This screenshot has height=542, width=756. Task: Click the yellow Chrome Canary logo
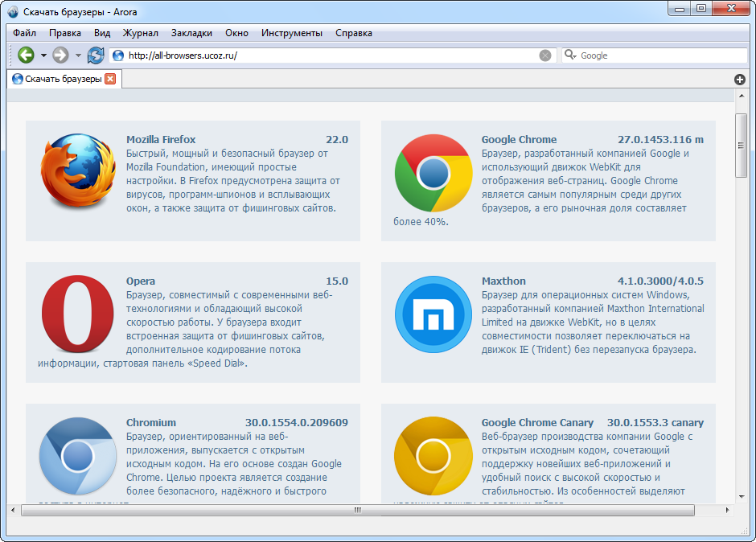(433, 456)
